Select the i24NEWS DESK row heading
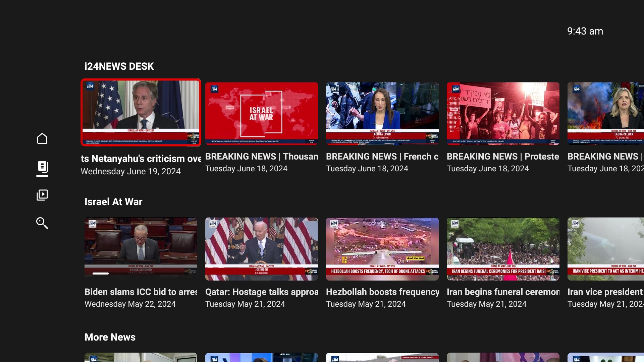 click(x=119, y=66)
